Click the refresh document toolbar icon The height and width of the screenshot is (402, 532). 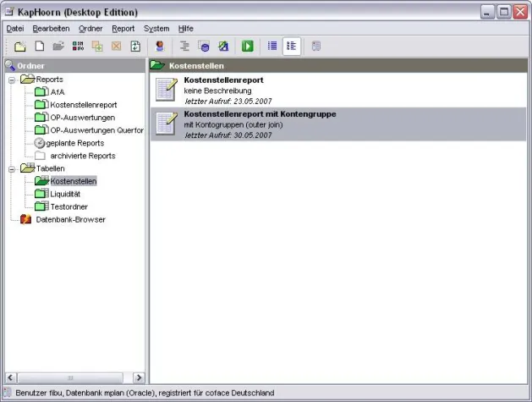pos(134,46)
